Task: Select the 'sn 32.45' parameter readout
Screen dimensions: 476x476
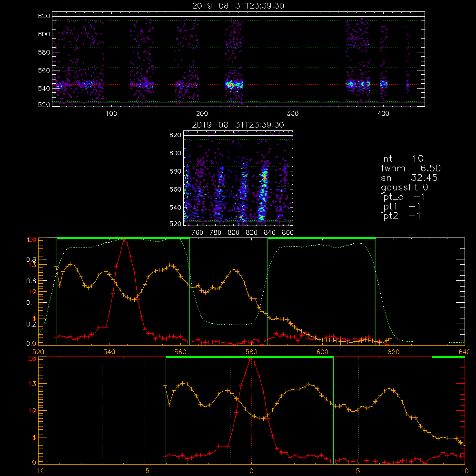Action: 409,178
